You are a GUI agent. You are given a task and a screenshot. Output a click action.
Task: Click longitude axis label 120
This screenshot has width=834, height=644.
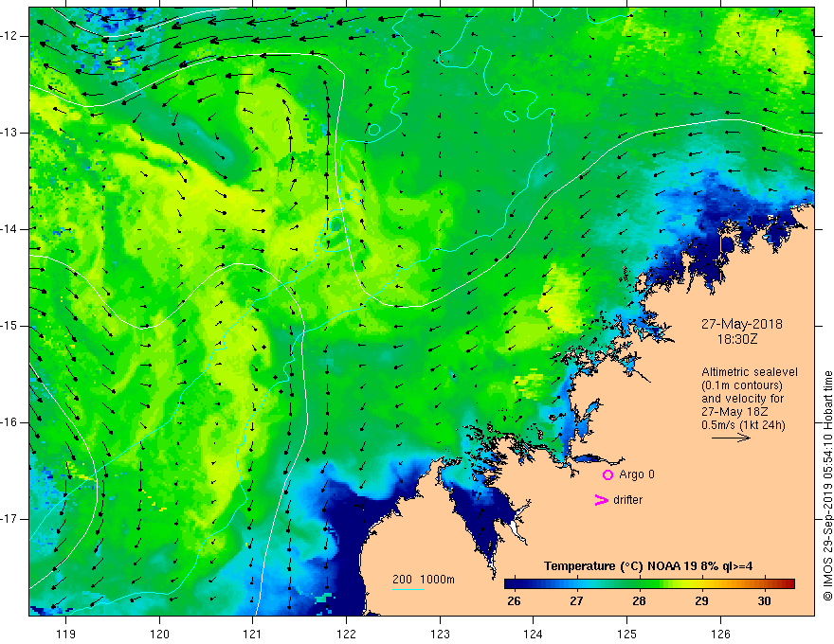point(159,634)
